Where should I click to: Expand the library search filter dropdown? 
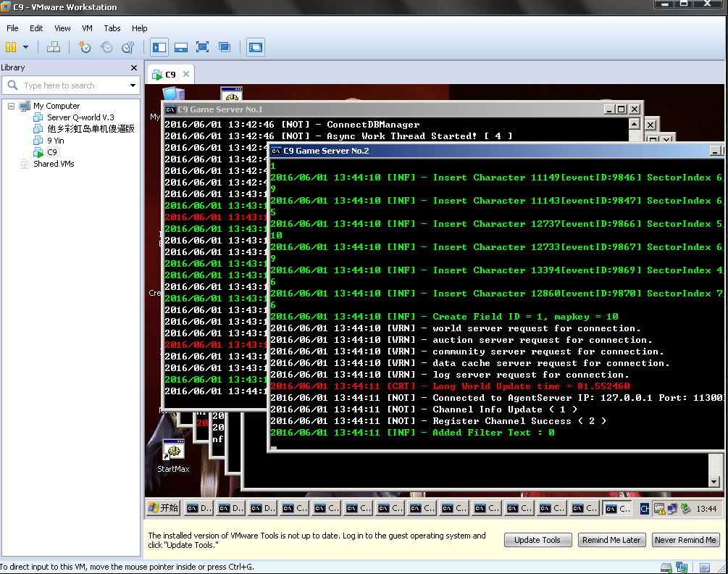click(x=133, y=86)
